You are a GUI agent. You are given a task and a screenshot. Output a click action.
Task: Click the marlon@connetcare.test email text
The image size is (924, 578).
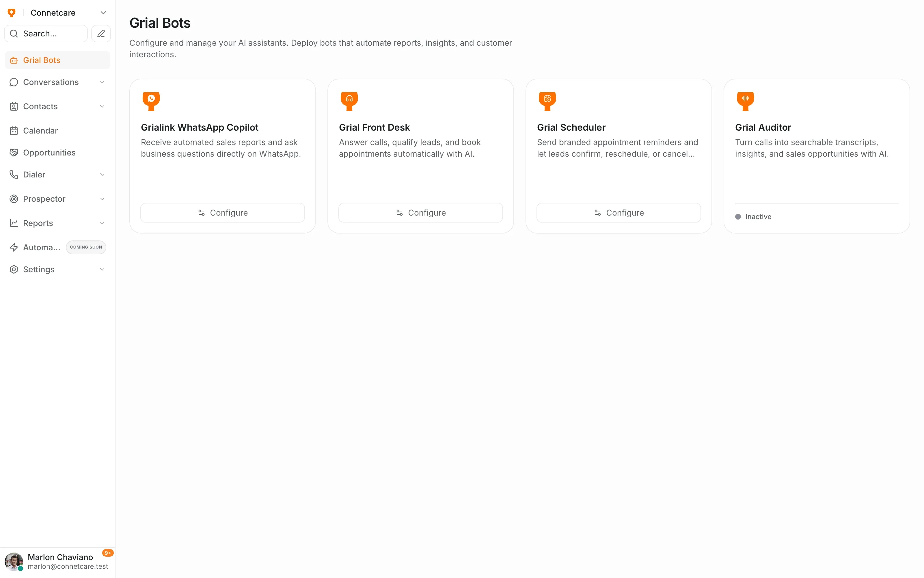point(68,566)
